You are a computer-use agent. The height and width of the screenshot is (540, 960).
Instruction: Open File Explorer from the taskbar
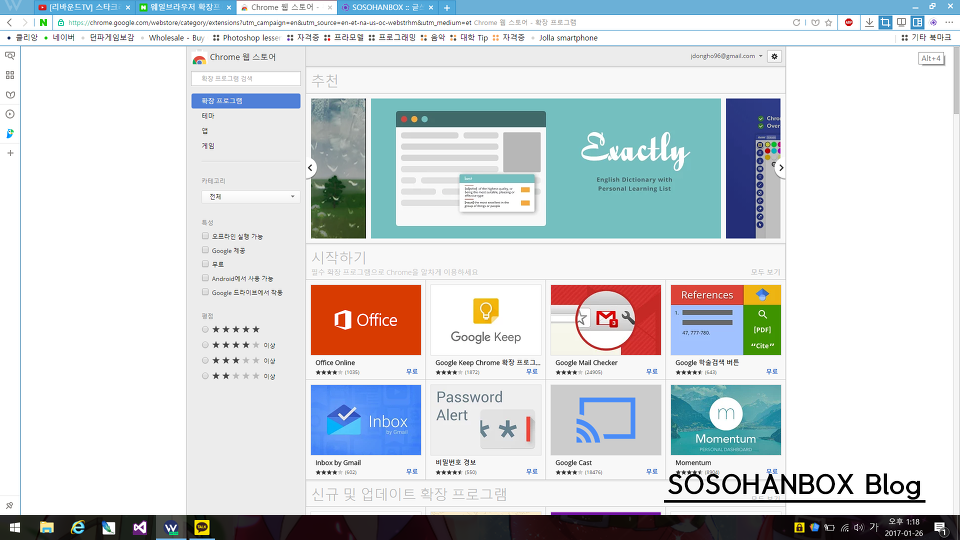pyautogui.click(x=47, y=527)
